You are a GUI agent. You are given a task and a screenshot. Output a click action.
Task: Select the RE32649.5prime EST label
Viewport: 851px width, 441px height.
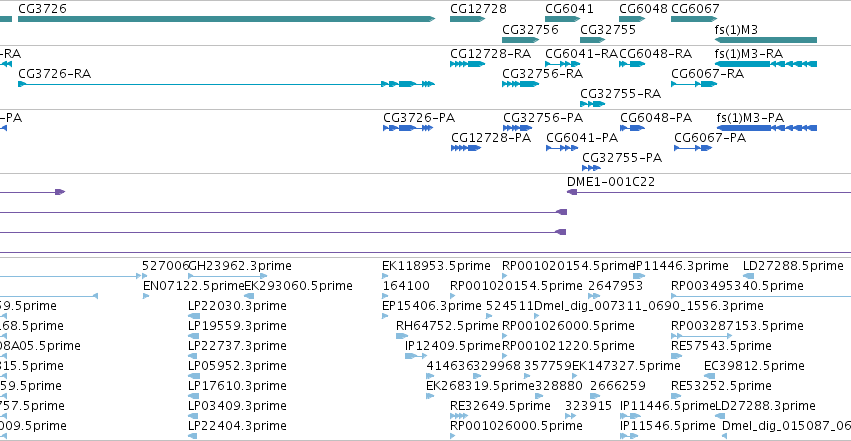500,406
